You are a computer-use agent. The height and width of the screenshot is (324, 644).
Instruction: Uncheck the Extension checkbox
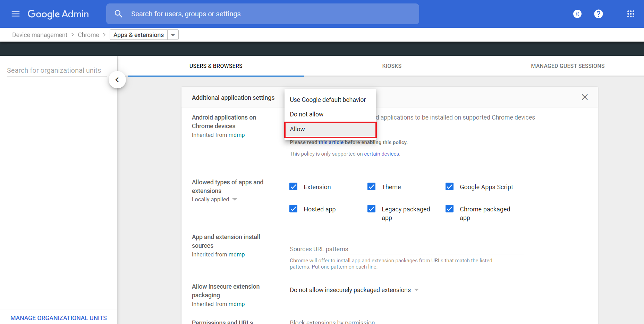pos(294,187)
